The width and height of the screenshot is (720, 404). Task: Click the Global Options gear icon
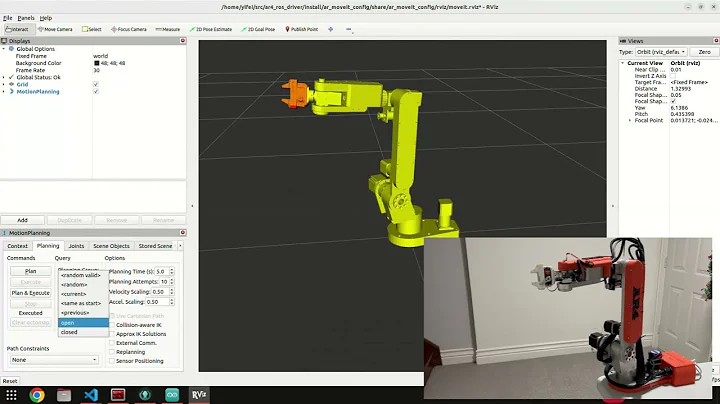[x=11, y=49]
